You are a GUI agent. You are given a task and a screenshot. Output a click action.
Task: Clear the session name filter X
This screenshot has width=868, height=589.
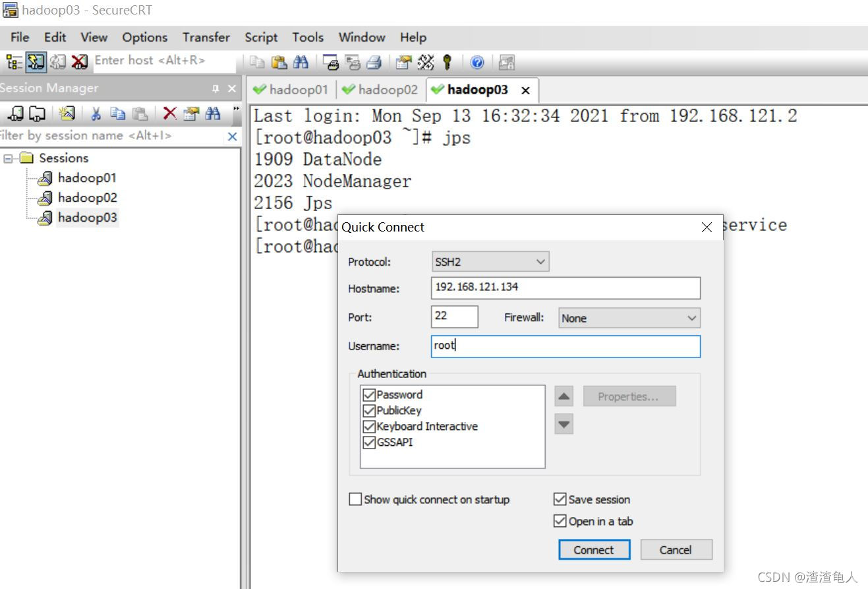tap(232, 137)
